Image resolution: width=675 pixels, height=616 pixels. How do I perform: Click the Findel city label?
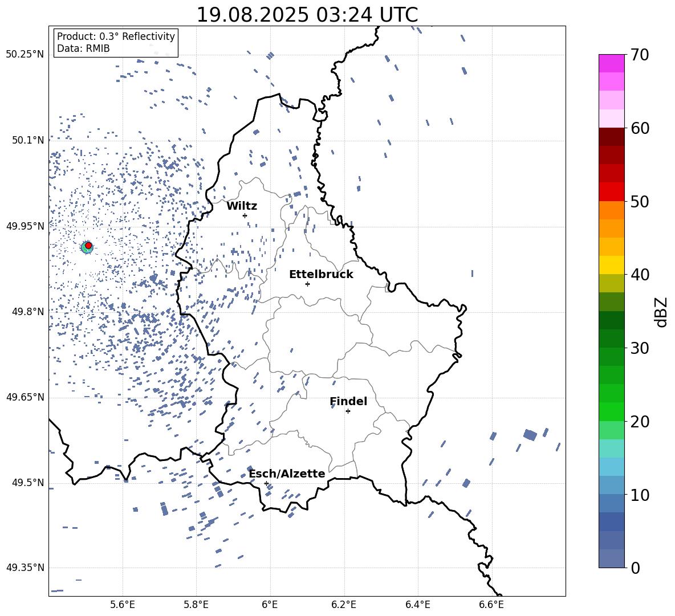coord(348,401)
